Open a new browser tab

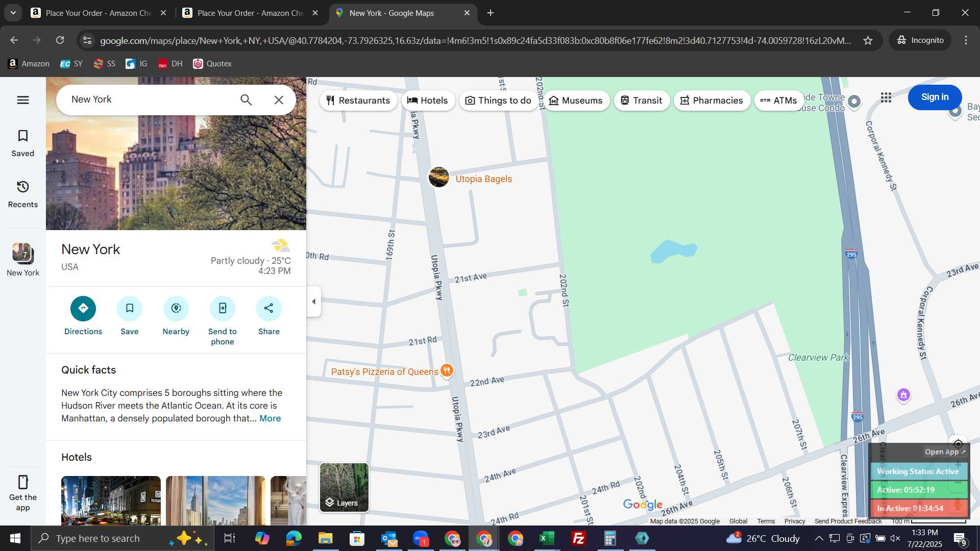(491, 13)
